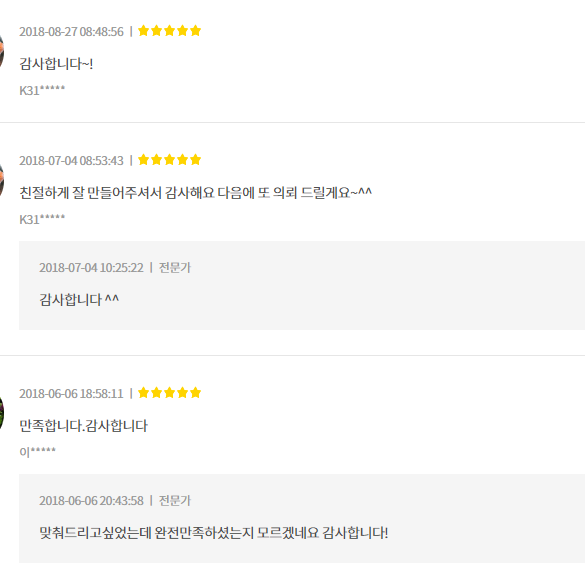Image resolution: width=585 pixels, height=570 pixels.
Task: Open reviewer avatar beside the 만족합니다 review
Action: click(x=1, y=413)
